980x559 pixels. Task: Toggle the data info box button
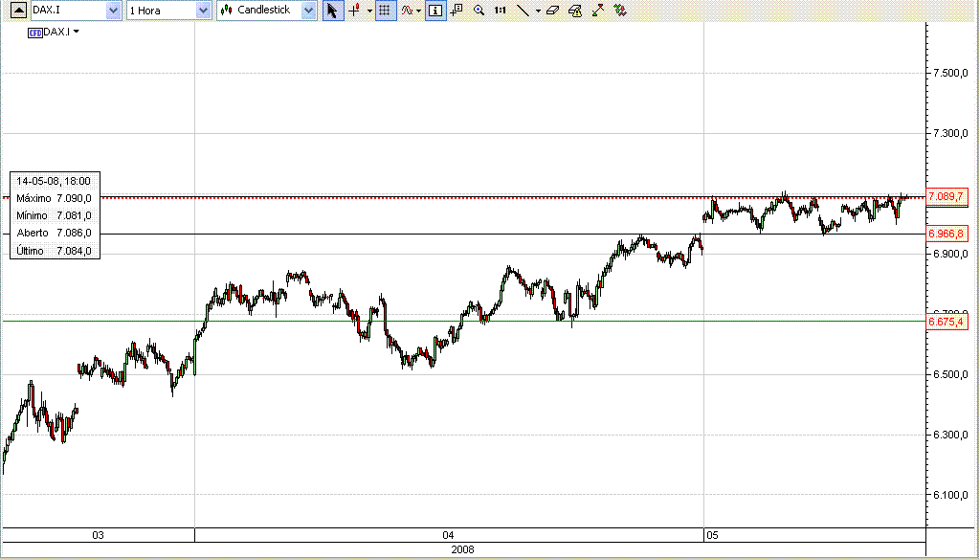point(435,10)
